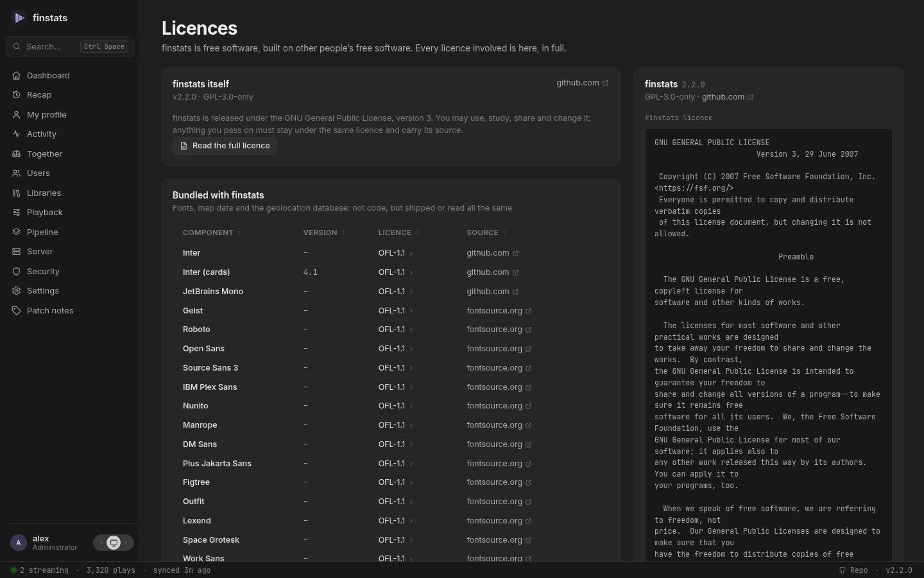
Task: Click the Repo icon in the status bar
Action: pyautogui.click(x=843, y=570)
